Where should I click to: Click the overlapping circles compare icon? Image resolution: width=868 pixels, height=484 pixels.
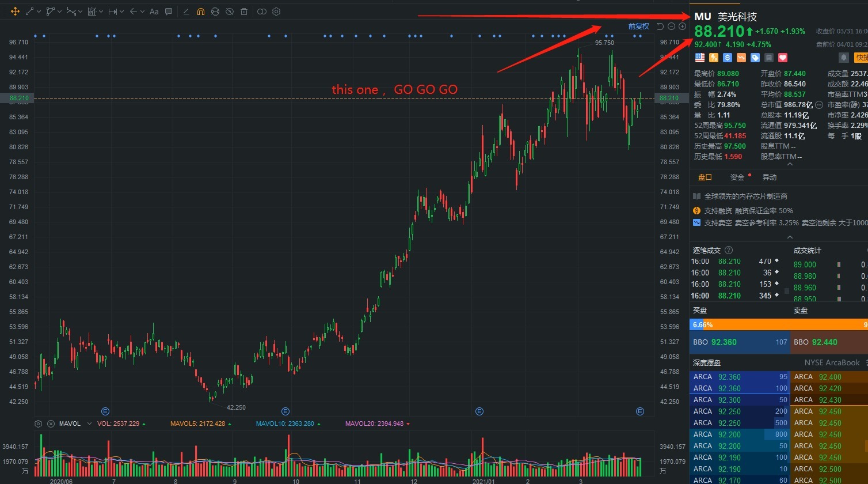coord(262,12)
